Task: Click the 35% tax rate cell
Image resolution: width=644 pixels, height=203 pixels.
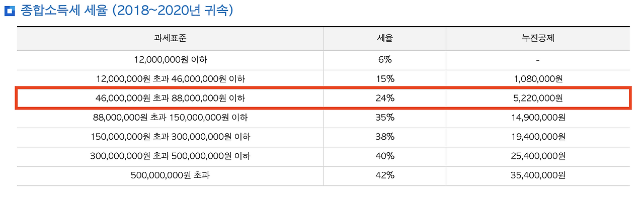Action: (384, 118)
